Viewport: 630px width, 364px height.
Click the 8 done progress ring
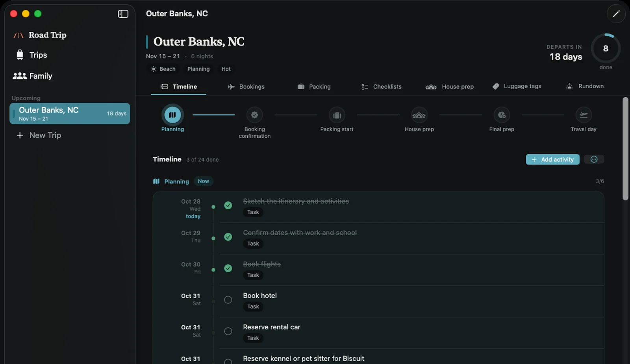606,49
